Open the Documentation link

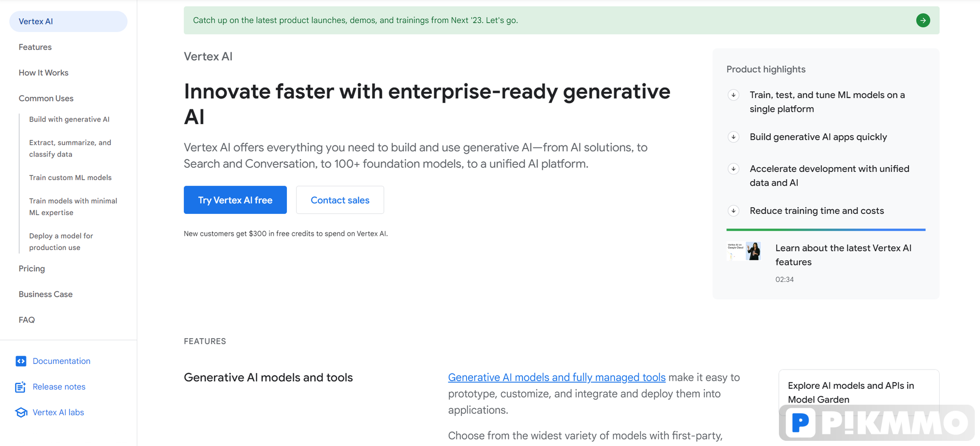click(61, 361)
